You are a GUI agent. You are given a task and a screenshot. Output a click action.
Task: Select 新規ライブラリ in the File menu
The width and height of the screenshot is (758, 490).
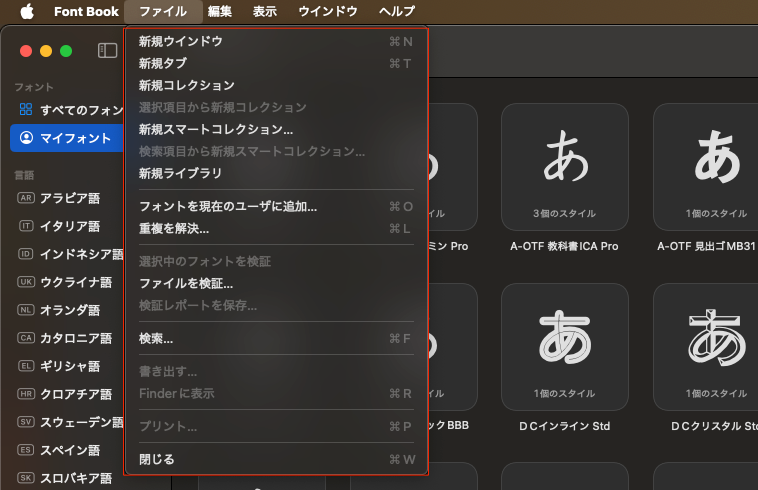[180, 173]
